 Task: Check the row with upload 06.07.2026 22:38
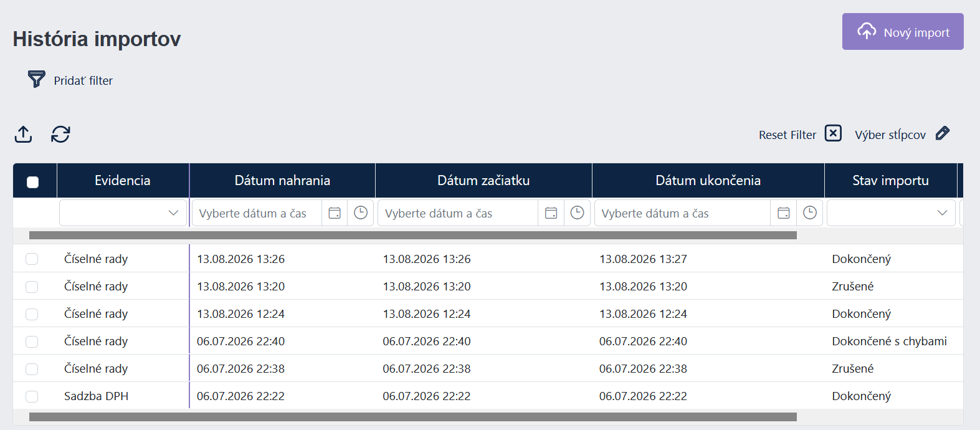tap(32, 369)
